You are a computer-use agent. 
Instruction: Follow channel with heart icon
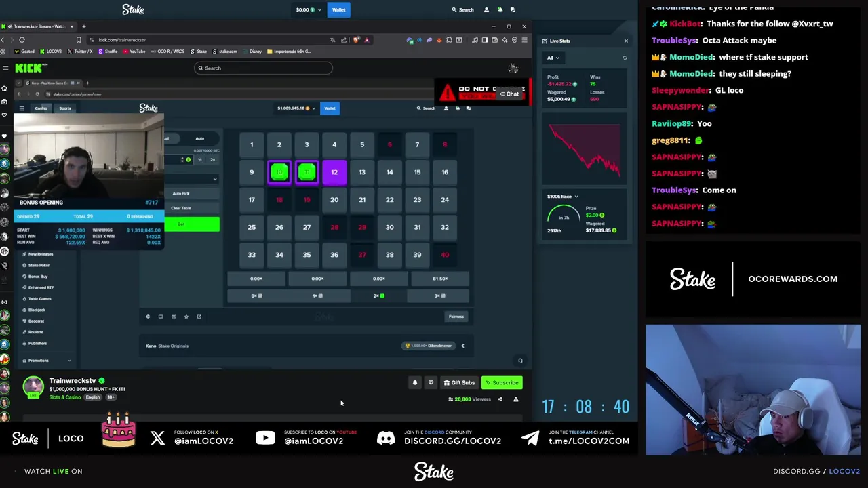(431, 383)
